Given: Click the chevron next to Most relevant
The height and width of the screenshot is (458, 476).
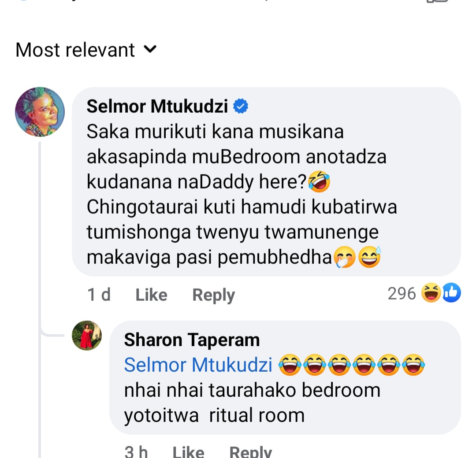Looking at the screenshot, I should [x=150, y=49].
